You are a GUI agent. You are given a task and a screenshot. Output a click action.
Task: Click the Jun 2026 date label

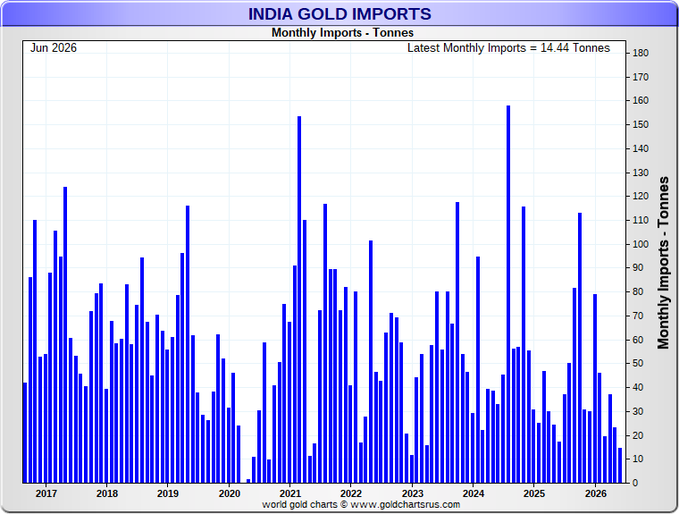point(53,48)
